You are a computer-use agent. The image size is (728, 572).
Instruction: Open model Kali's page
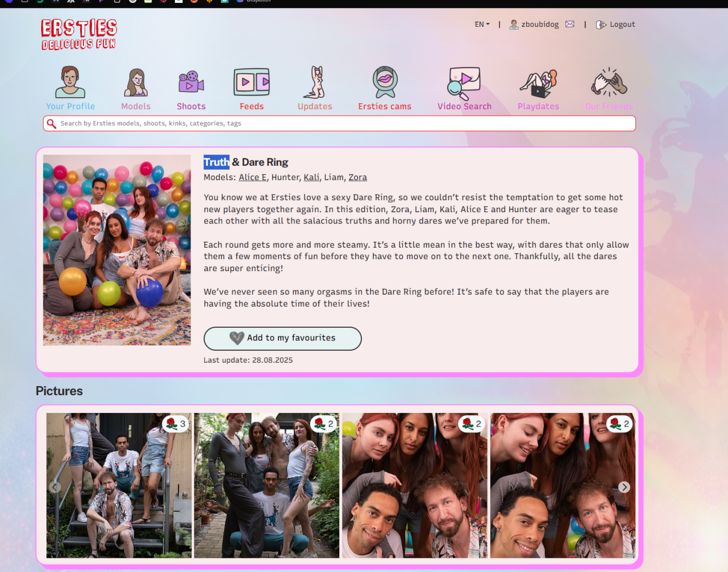[312, 177]
